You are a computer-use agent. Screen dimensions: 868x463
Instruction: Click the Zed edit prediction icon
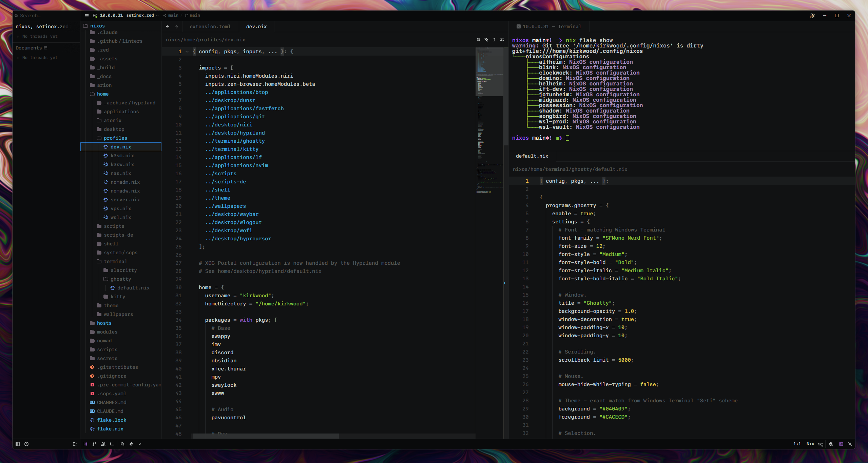821,444
